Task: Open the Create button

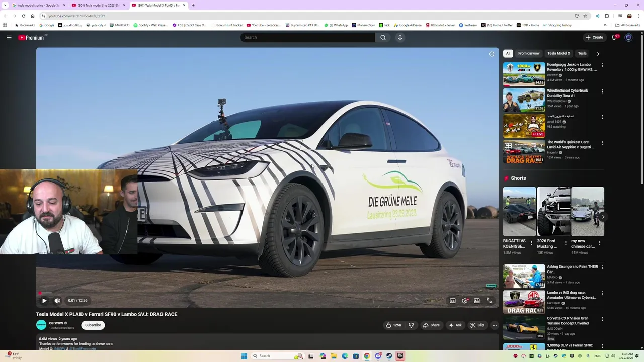Action: (x=594, y=37)
